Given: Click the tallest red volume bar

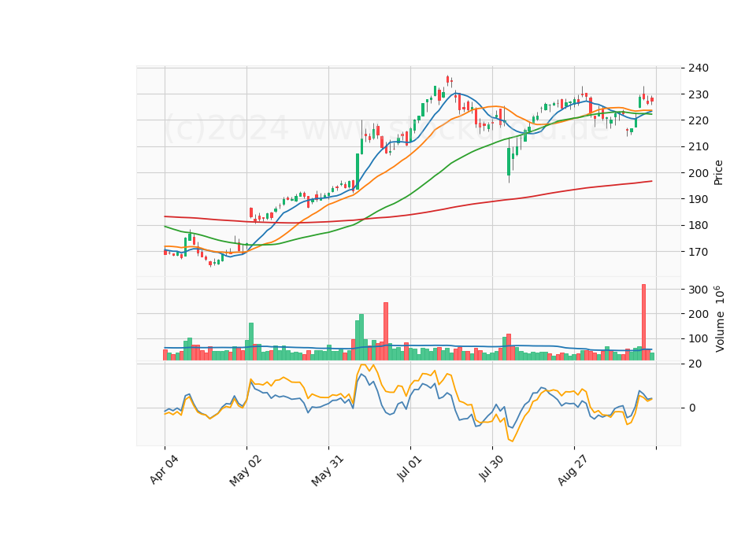Looking at the screenshot, I should pyautogui.click(x=643, y=323).
